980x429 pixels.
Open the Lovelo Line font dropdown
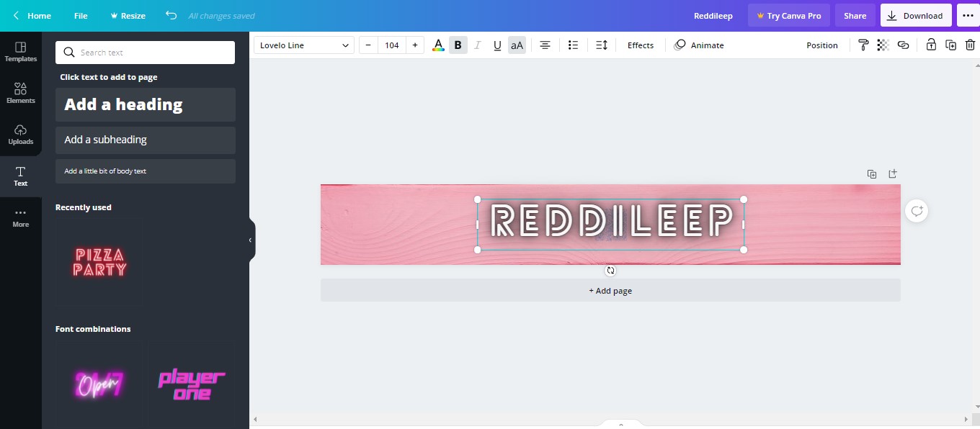tap(304, 45)
